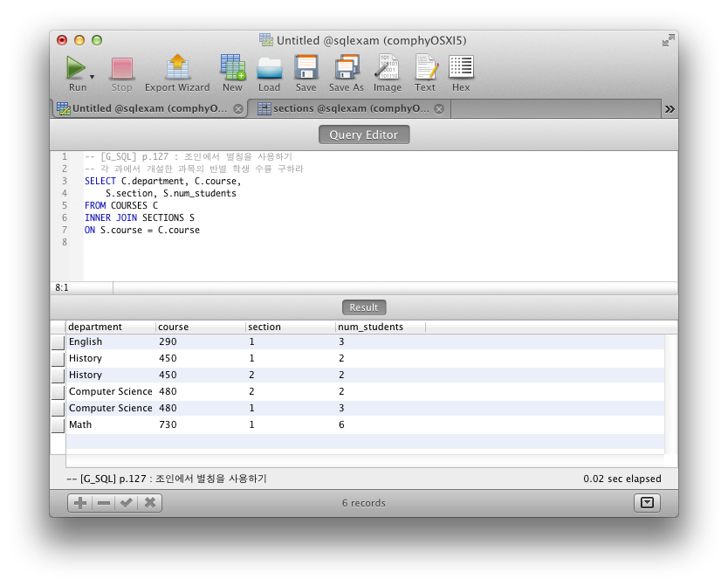Apply changes with the checkmark button
Image resolution: width=728 pixels, height=586 pixels.
click(127, 503)
